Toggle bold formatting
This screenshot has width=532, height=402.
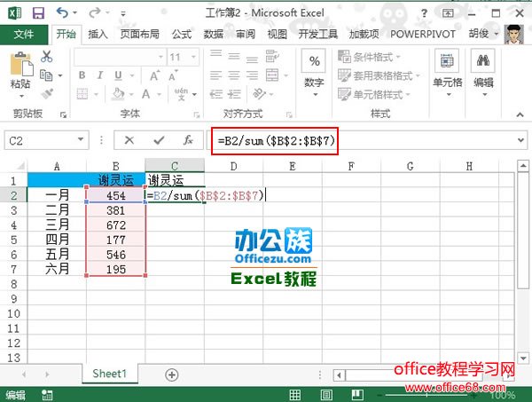click(82, 75)
